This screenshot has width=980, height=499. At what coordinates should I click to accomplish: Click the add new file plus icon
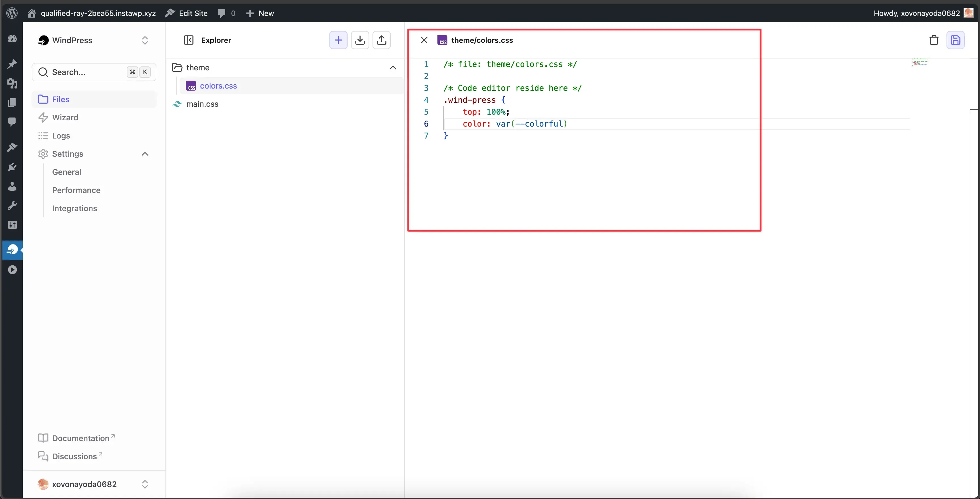(338, 40)
